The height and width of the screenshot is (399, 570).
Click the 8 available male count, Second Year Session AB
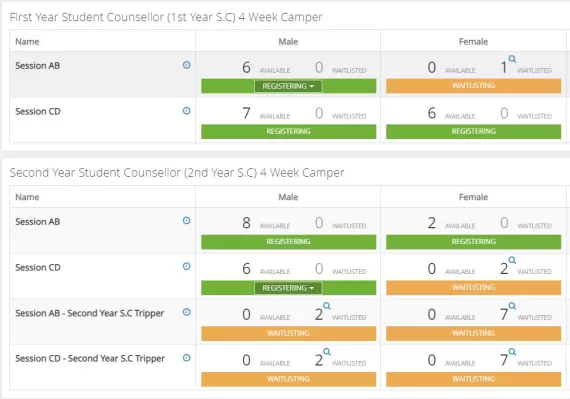(x=246, y=223)
